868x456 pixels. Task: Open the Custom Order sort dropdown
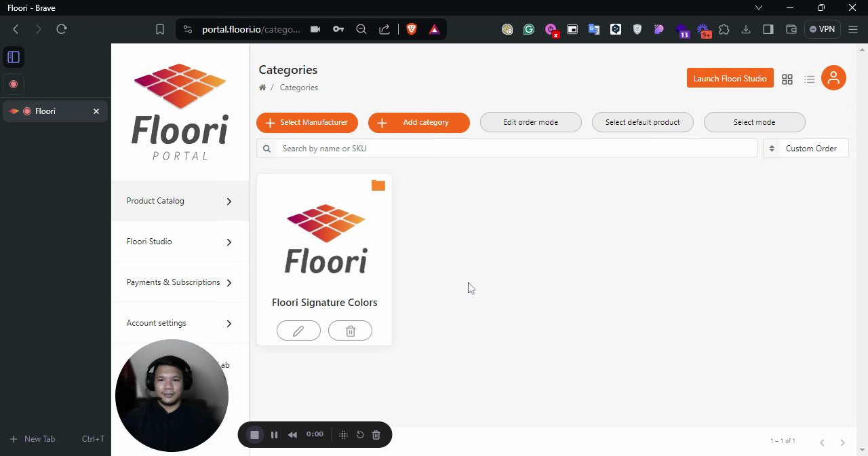click(x=806, y=149)
